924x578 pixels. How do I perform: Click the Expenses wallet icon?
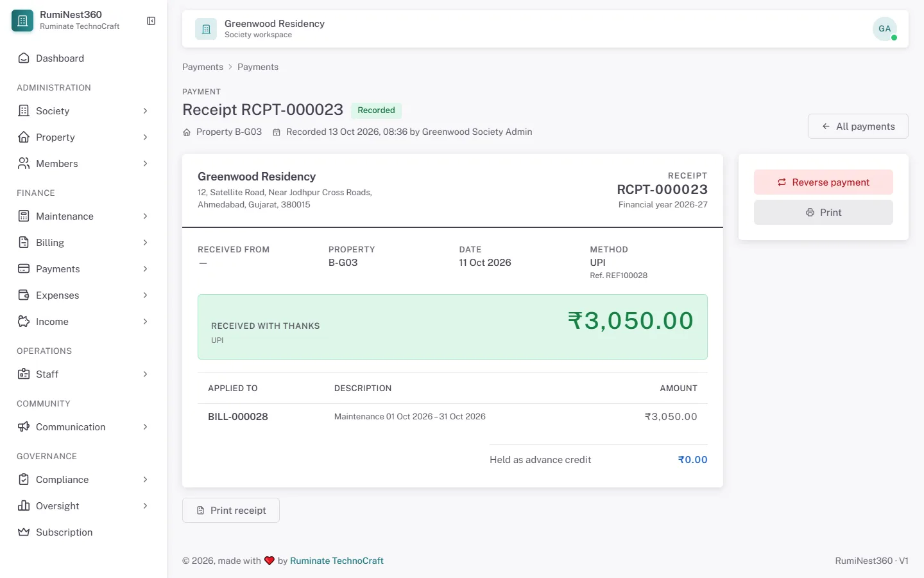point(24,295)
